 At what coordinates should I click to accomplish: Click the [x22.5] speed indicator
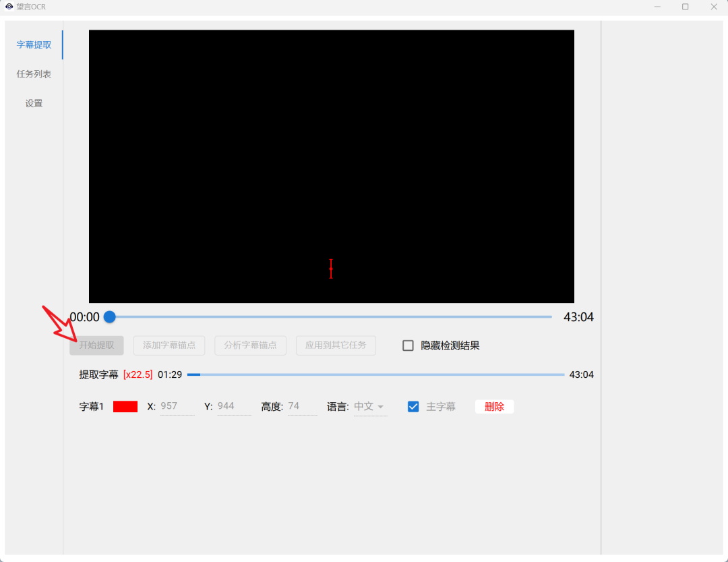coord(138,374)
